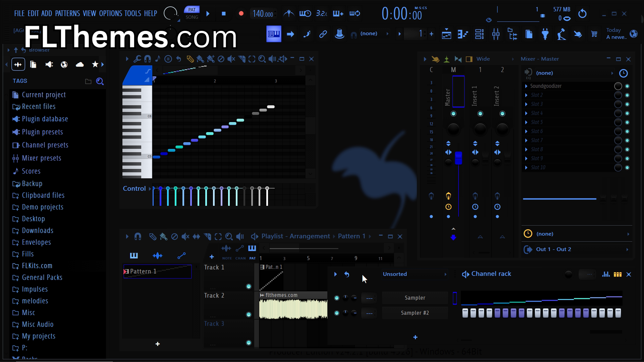Open channel rack options menu arrow
Screen dimensions: 644x362
pos(335,274)
